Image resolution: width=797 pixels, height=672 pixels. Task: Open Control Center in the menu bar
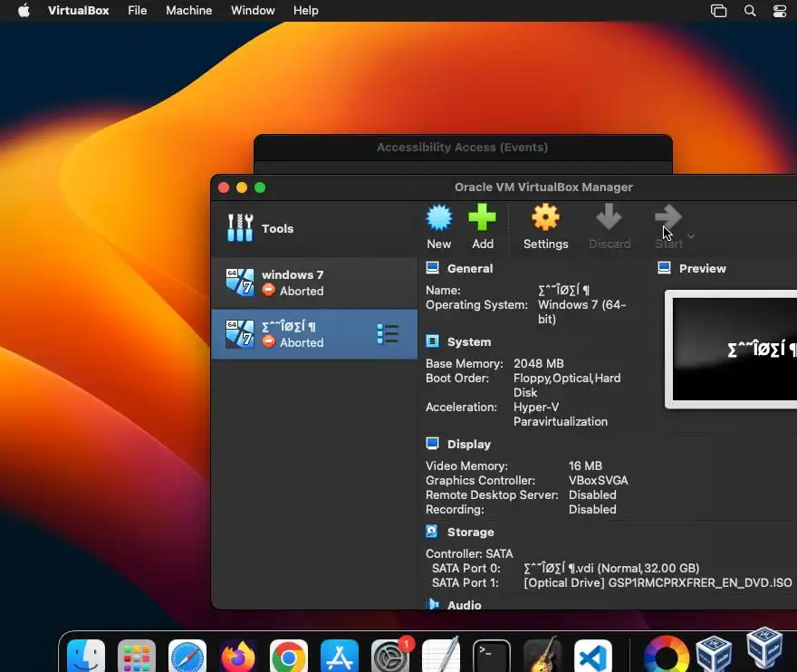pos(780,11)
